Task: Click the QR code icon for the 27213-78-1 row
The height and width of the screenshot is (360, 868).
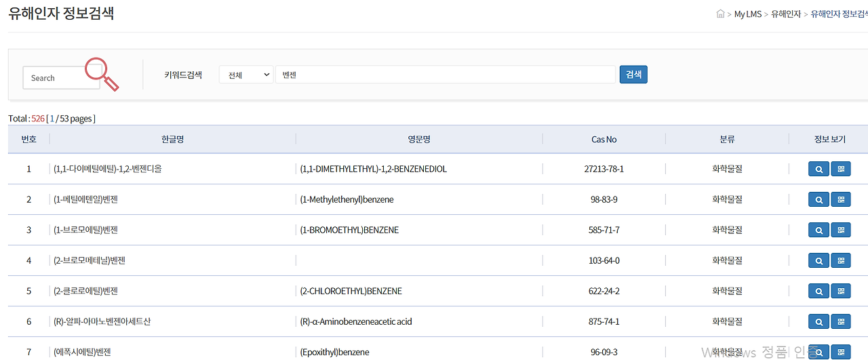Action: coord(841,169)
